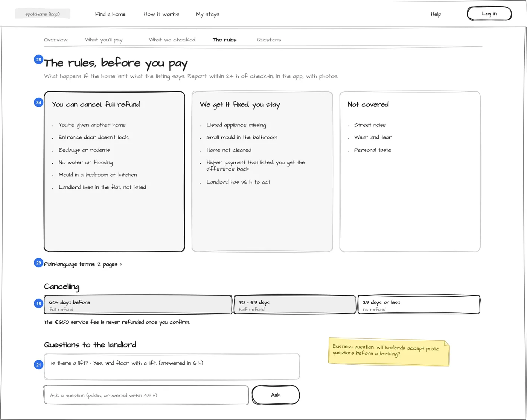Viewport: 527px width, 420px height.
Task: Go to How it works
Action: [x=161, y=14]
